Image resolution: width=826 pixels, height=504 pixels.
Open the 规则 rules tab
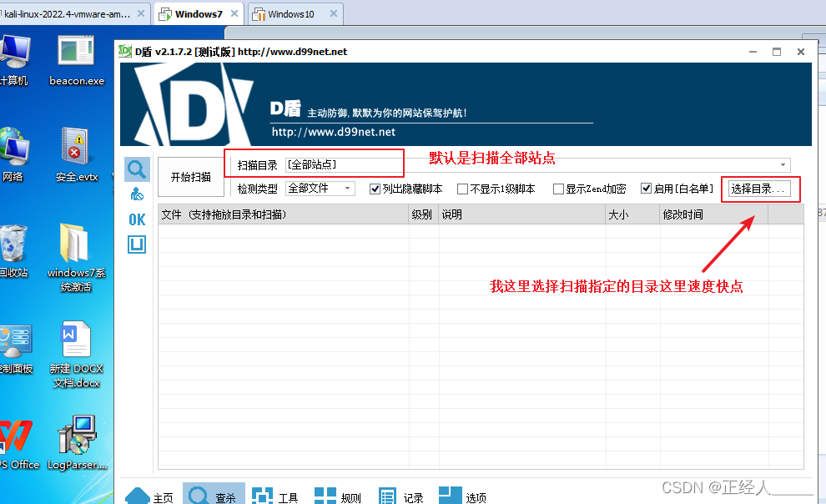(x=338, y=496)
